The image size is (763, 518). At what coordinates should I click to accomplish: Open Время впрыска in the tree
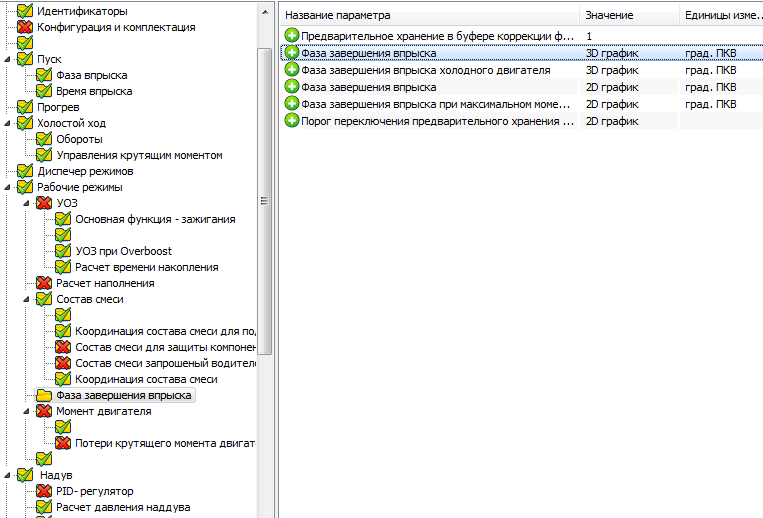94,91
